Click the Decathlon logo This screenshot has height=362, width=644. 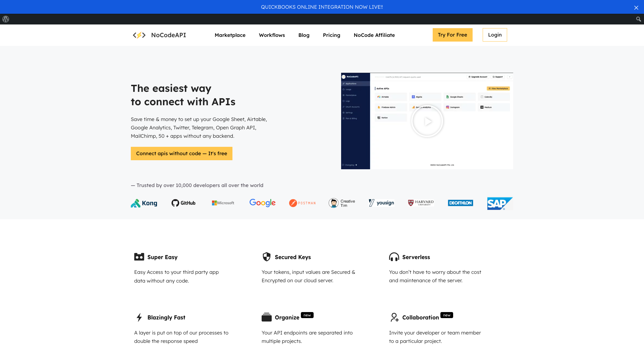tap(460, 203)
